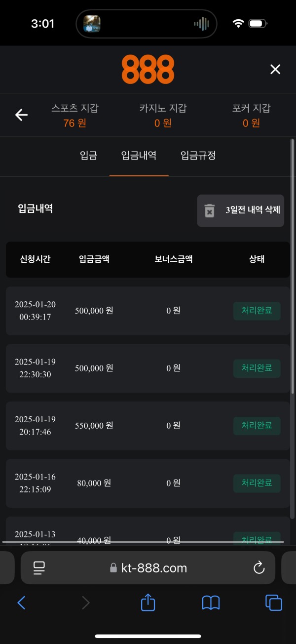The image size is (296, 644).
Task: Tap the Safari back navigation arrow
Action: click(x=21, y=603)
